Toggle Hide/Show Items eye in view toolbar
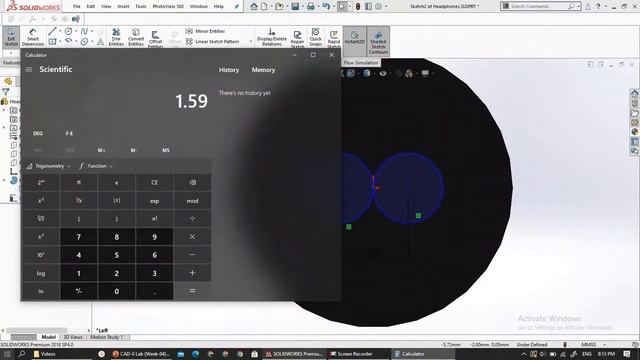Screen dimensions: 640x360 click(383, 73)
